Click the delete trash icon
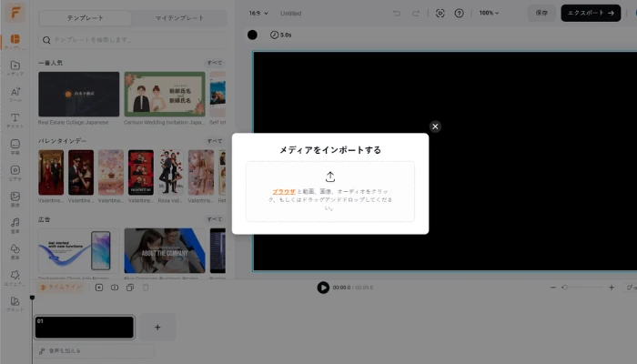 click(146, 288)
